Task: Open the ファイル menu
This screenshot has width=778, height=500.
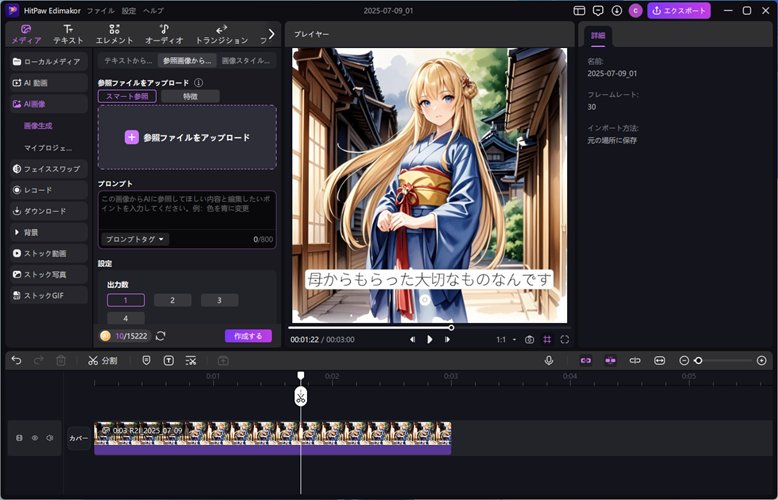Action: 101,10
